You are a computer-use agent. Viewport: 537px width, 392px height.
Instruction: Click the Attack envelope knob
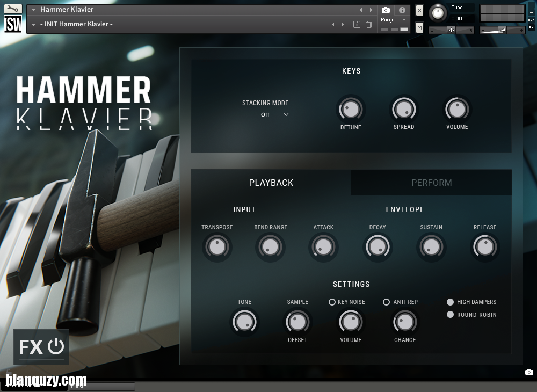(323, 247)
